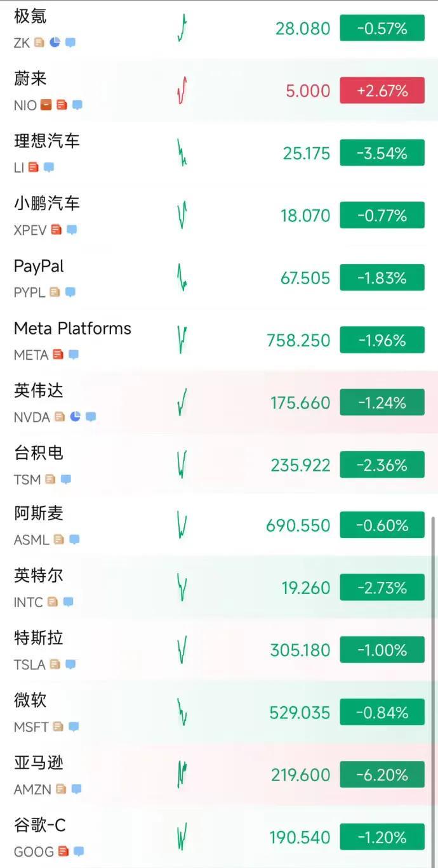This screenshot has width=438, height=868.
Task: Select the Microsoft price 529.035
Action: [x=300, y=713]
